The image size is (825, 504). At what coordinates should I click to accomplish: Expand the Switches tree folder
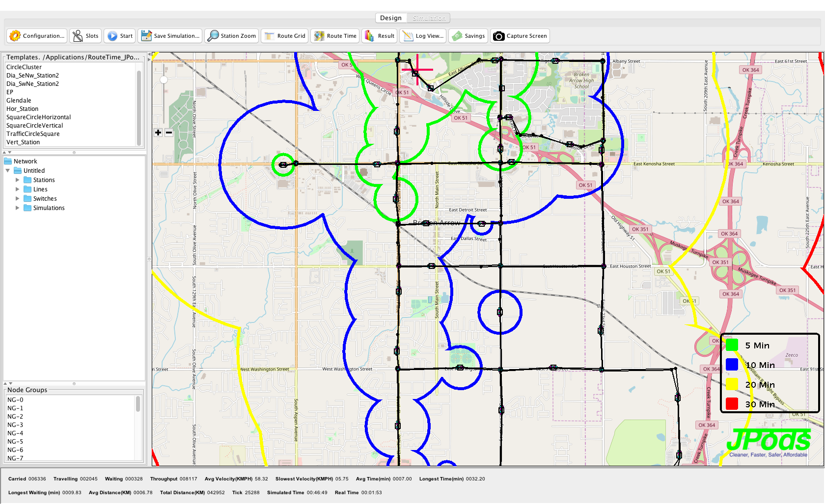click(x=18, y=199)
